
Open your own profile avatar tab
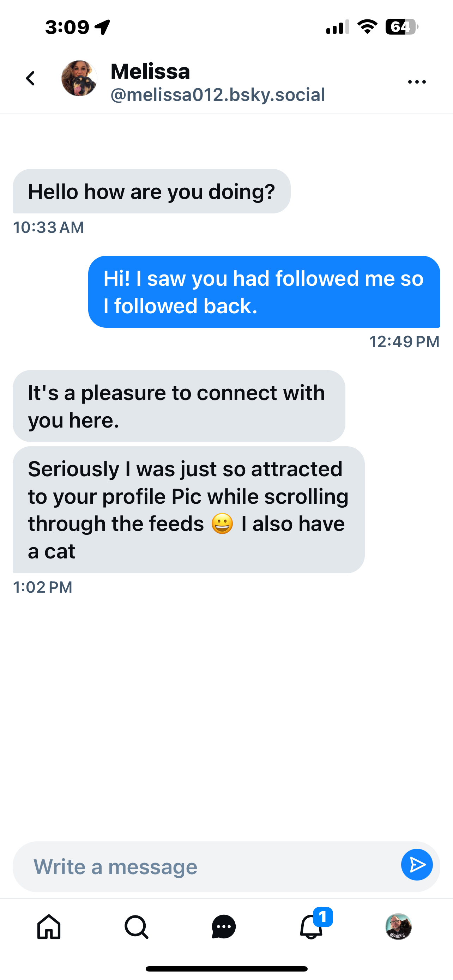pos(399,927)
